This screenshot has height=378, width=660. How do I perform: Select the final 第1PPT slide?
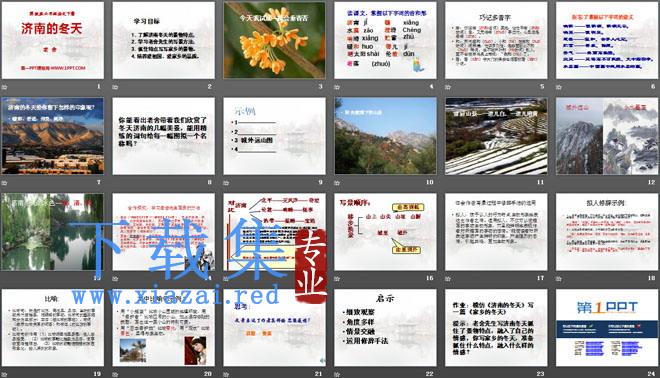click(607, 327)
